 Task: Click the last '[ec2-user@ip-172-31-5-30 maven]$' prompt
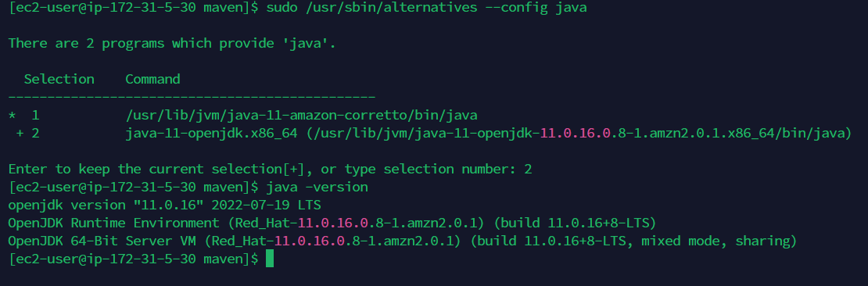point(134,259)
